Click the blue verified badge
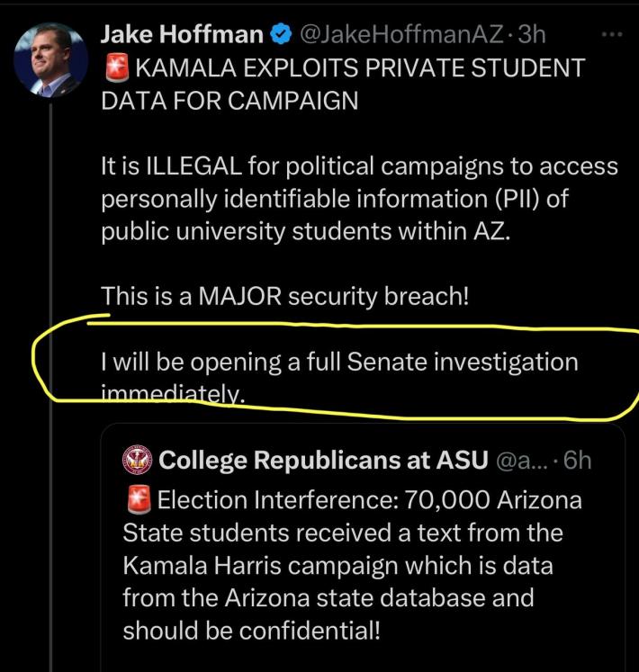Image resolution: width=639 pixels, height=672 pixels. [x=281, y=36]
